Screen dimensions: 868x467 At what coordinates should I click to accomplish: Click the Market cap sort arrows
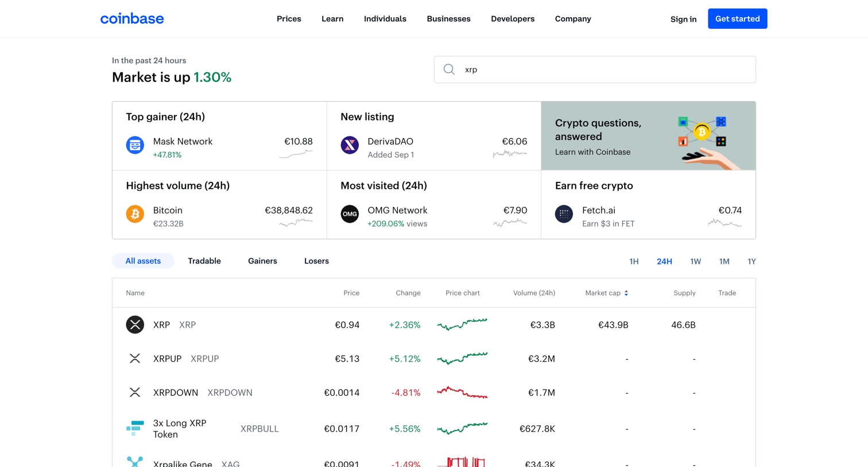626,293
